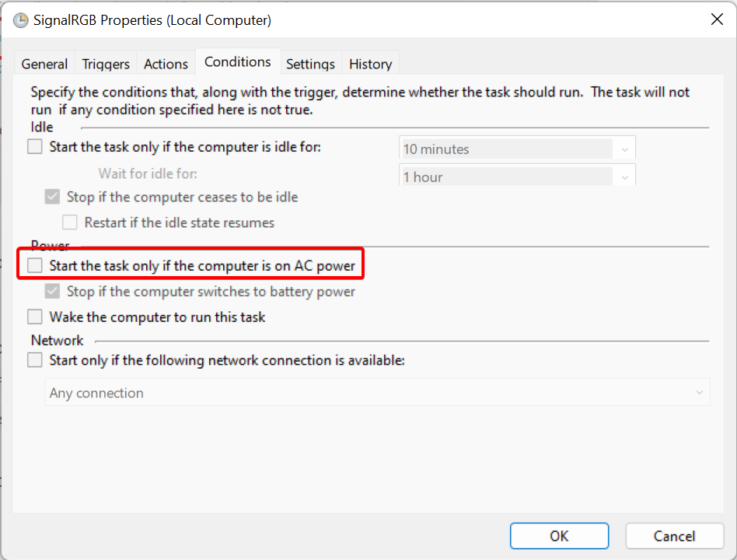737x560 pixels.
Task: Enable start only if network connection available
Action: [x=35, y=360]
